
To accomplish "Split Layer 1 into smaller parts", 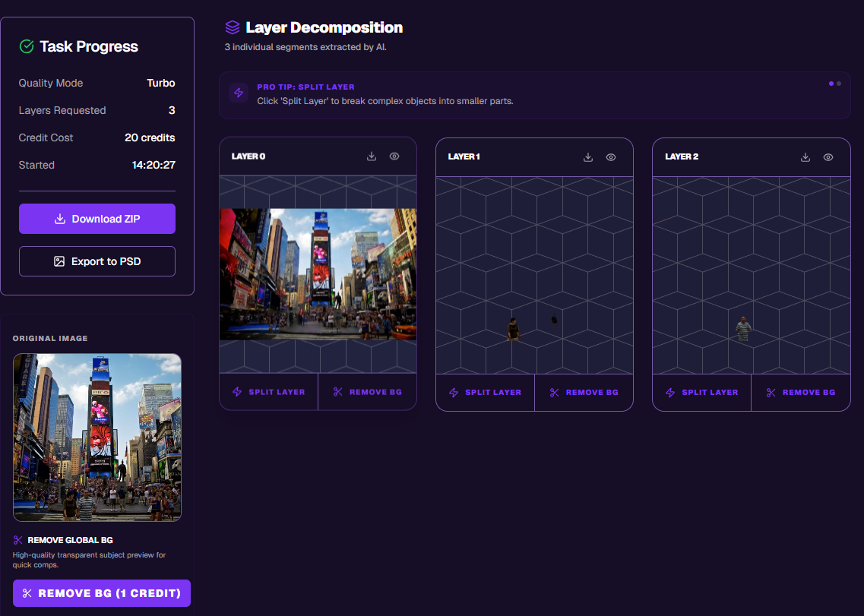I will pos(485,393).
